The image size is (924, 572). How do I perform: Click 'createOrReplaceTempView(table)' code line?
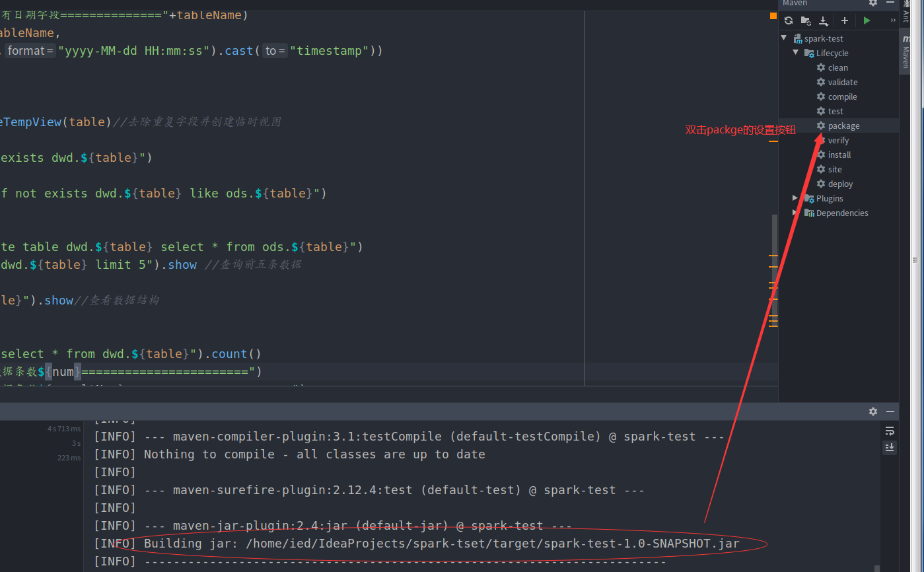[x=141, y=122]
